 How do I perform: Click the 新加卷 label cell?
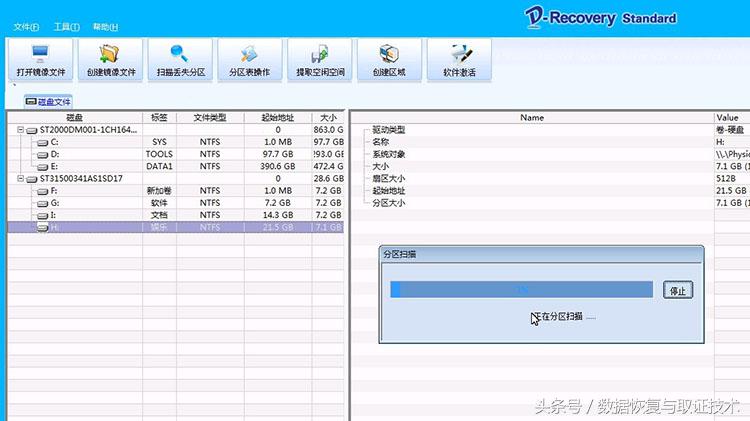click(159, 190)
